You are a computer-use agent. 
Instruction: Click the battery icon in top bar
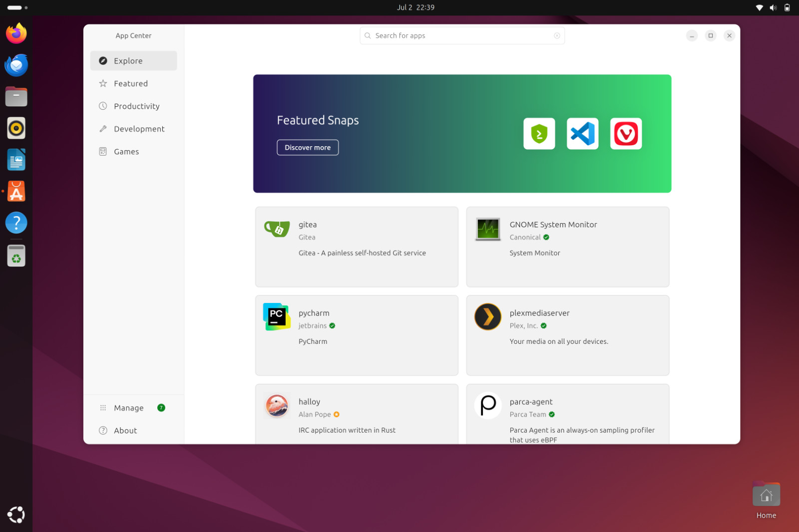tap(787, 7)
